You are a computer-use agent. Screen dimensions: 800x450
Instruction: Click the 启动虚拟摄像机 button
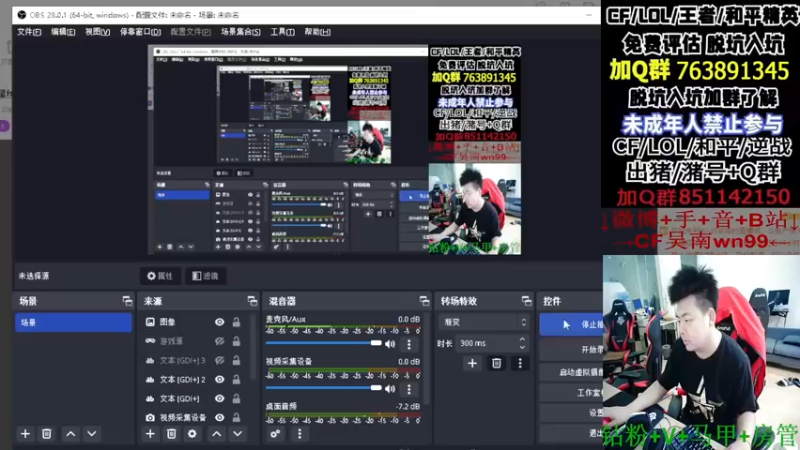point(571,372)
